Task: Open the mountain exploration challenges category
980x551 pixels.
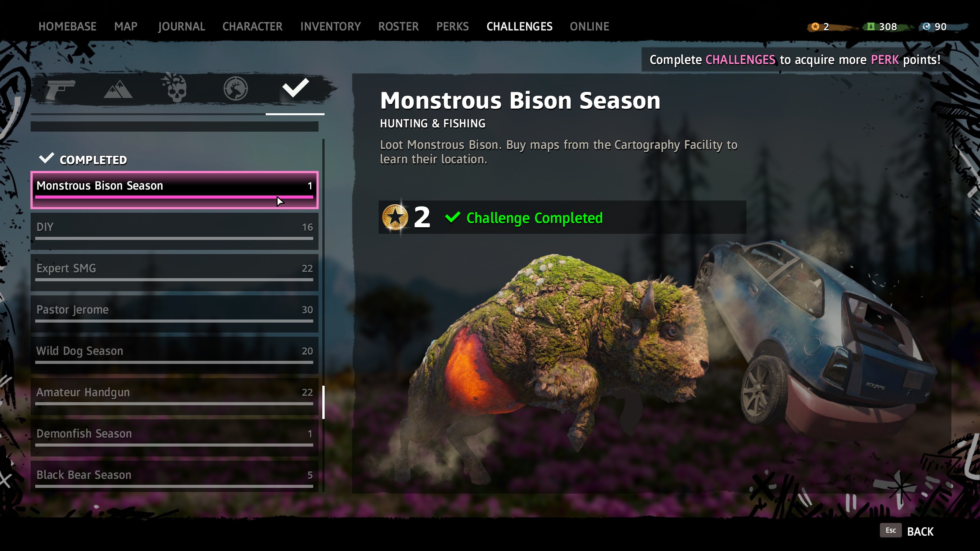Action: [118, 89]
